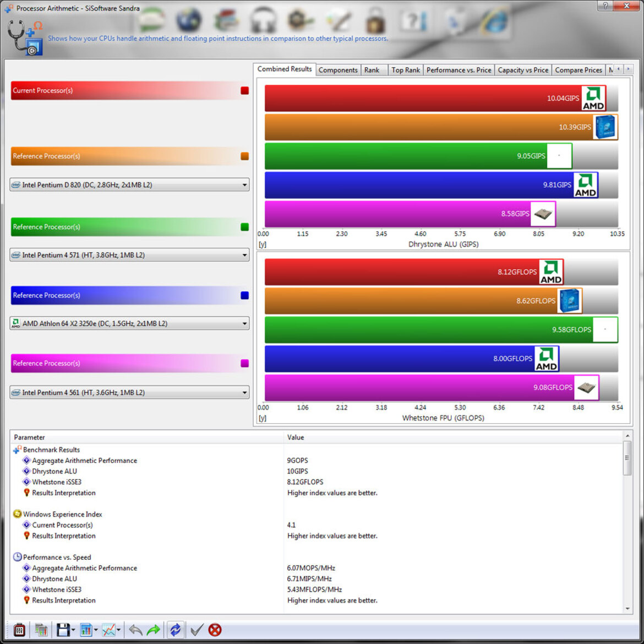Open the Rank tab
Viewport: 644px width, 644px height.
coord(374,70)
